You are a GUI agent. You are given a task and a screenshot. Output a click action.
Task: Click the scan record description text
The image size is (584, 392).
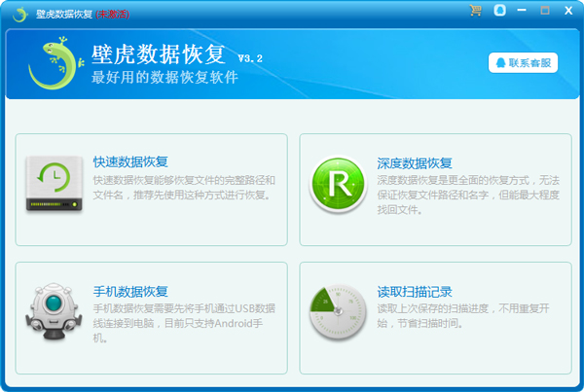coord(463,316)
